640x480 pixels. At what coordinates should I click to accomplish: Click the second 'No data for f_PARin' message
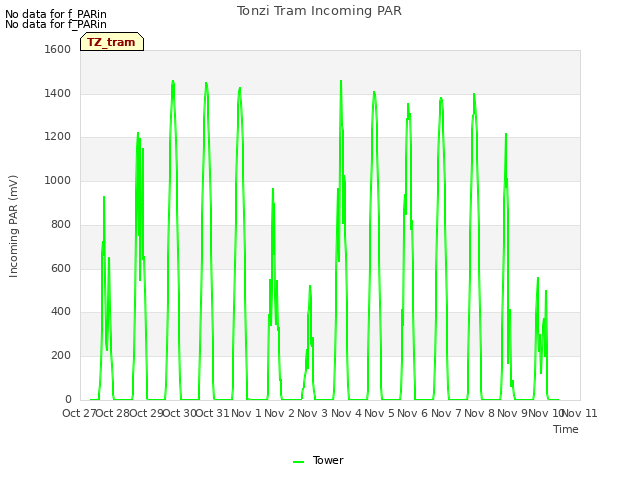(x=56, y=24)
